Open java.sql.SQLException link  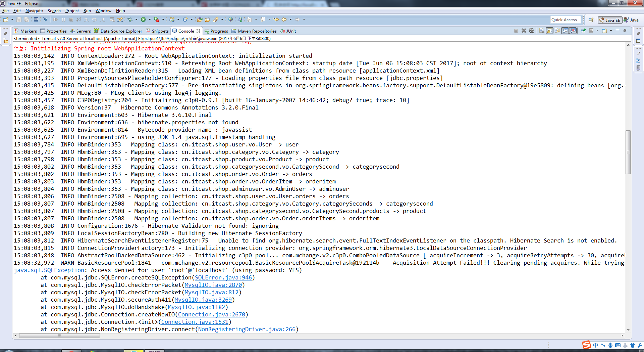(x=49, y=270)
